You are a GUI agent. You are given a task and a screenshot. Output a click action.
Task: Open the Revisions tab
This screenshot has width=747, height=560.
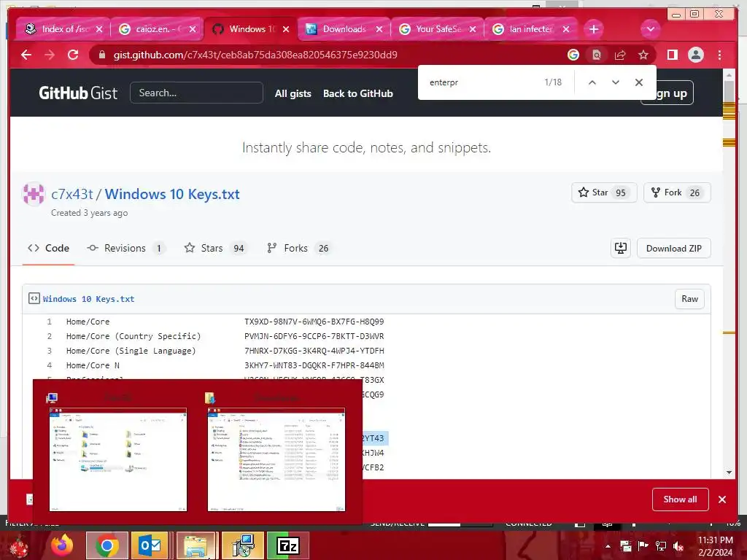point(126,248)
